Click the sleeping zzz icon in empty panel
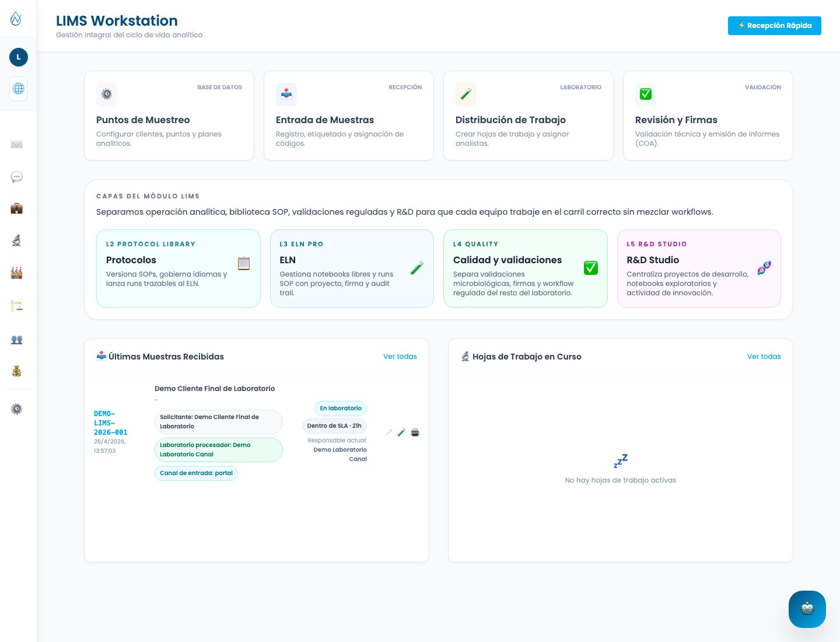The width and height of the screenshot is (840, 642). (621, 461)
